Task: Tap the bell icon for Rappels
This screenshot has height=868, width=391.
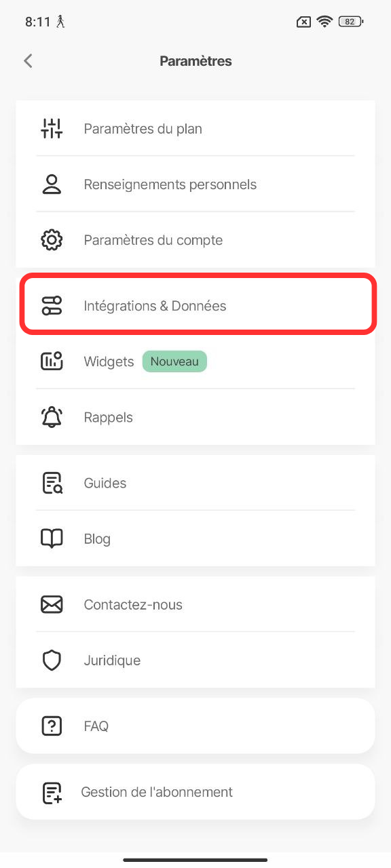Action: 52,417
